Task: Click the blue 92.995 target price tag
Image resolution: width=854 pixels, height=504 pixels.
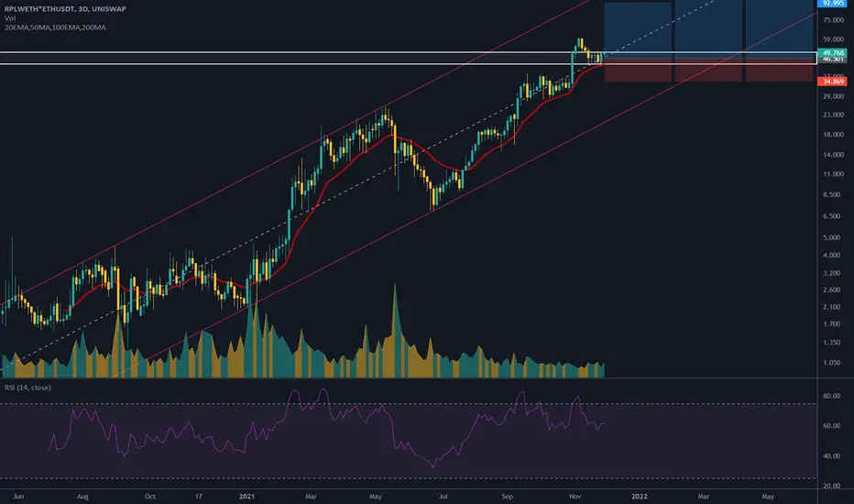Action: (832, 4)
